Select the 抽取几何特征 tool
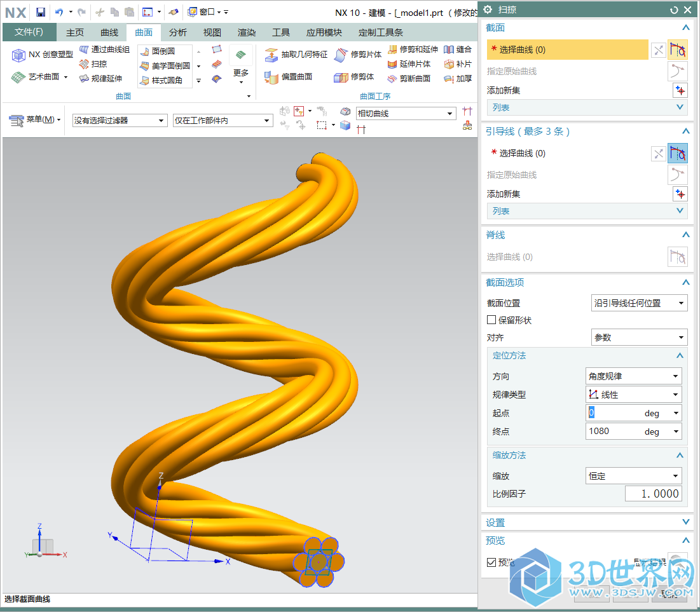Image resolution: width=700 pixels, height=612 pixels. click(x=296, y=55)
